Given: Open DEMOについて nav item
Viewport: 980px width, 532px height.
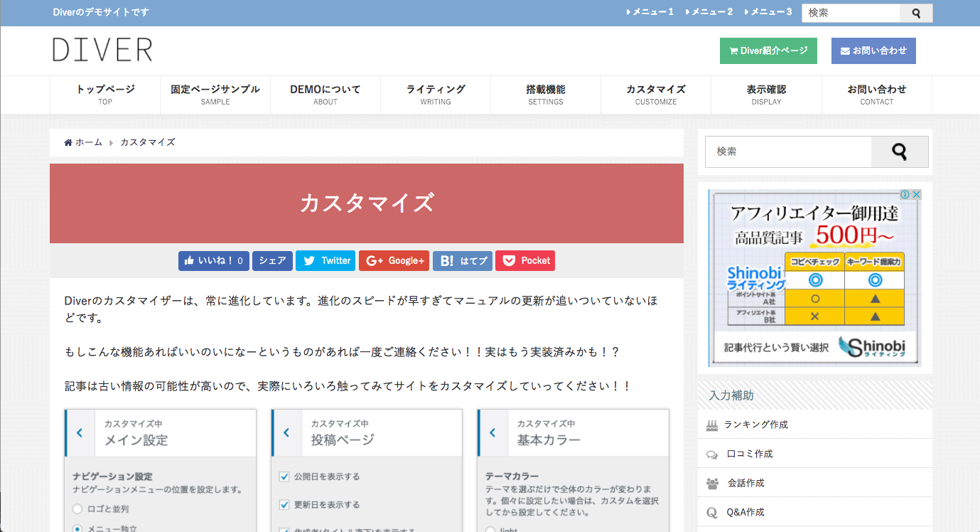Looking at the screenshot, I should [325, 95].
